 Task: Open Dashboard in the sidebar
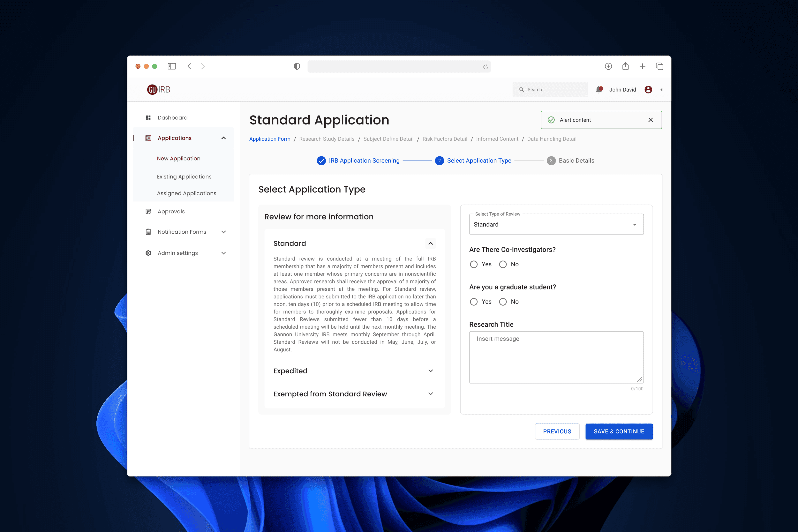172,118
